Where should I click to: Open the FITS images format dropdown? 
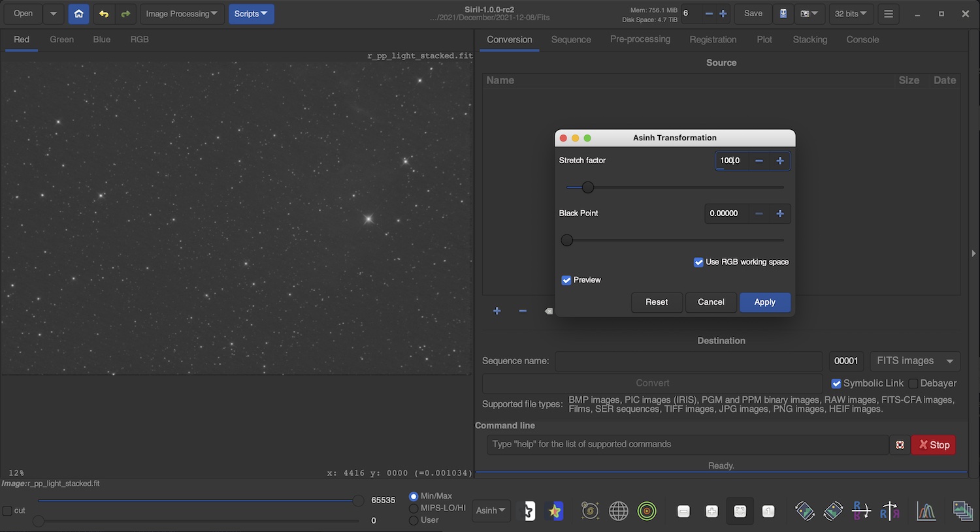(x=915, y=361)
